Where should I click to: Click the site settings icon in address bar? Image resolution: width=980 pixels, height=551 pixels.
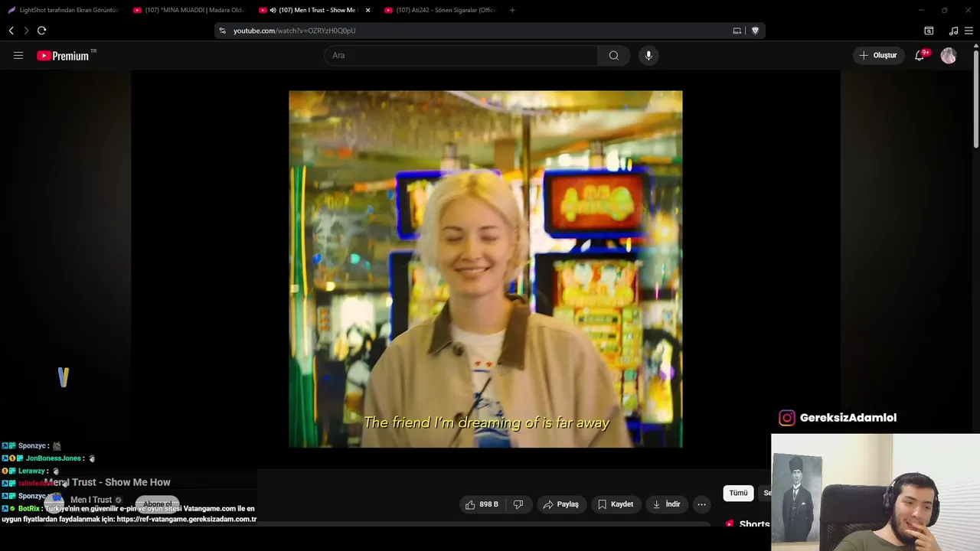click(x=222, y=31)
